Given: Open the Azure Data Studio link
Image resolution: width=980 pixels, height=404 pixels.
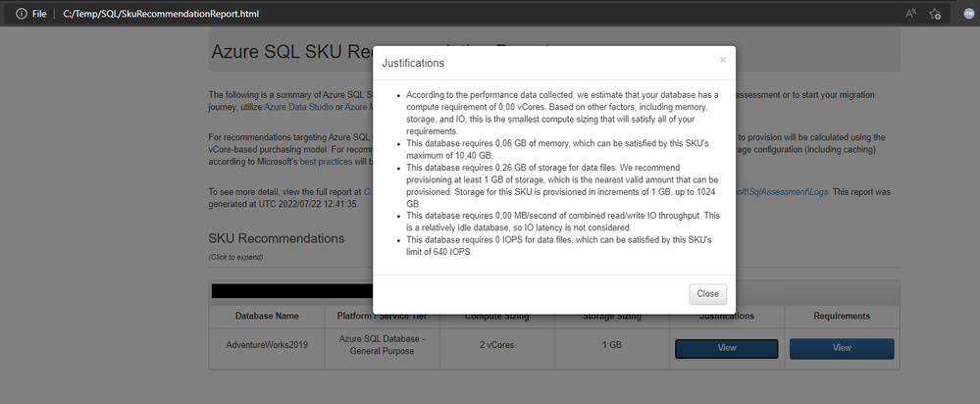Looking at the screenshot, I should (299, 107).
